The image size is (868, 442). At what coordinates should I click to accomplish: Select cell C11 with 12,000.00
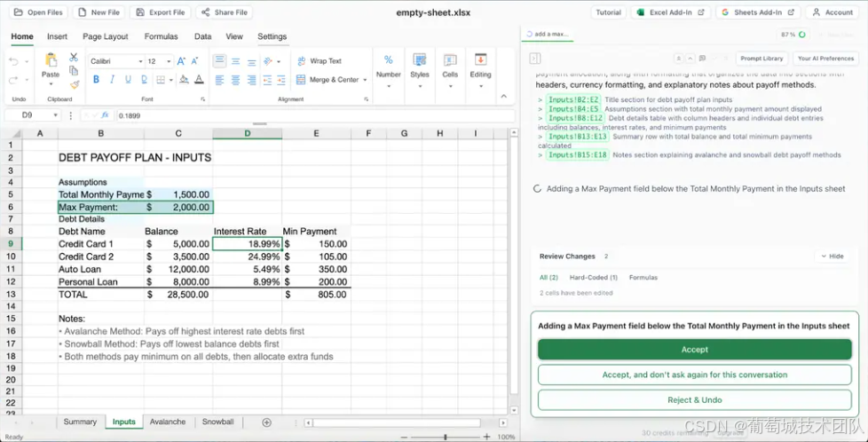[178, 269]
